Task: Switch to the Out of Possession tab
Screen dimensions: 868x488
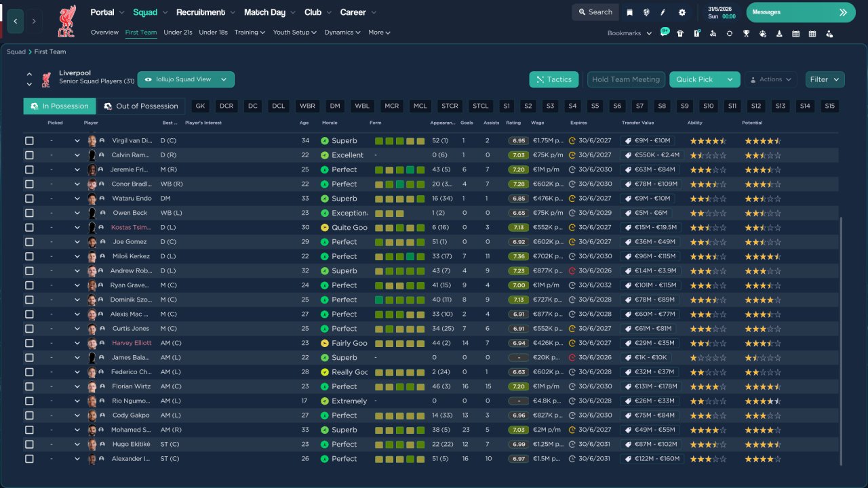Action: (x=140, y=106)
